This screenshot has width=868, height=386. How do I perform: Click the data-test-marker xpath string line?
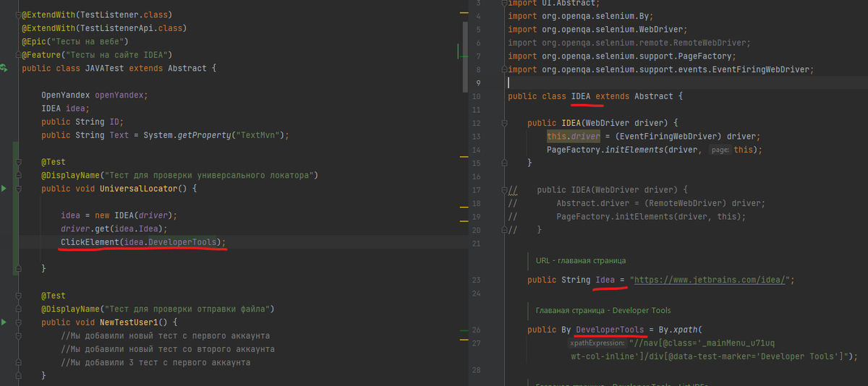(x=714, y=356)
